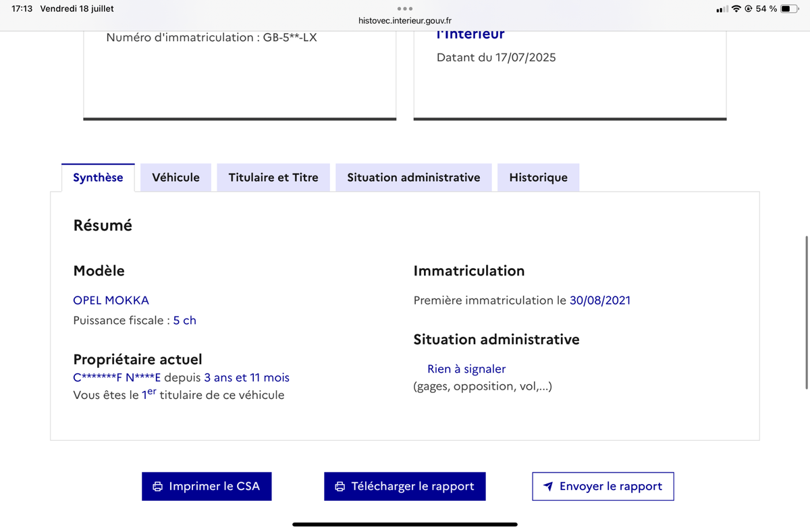Tap the cellular signal bars icon
The image size is (810, 532).
tap(722, 9)
